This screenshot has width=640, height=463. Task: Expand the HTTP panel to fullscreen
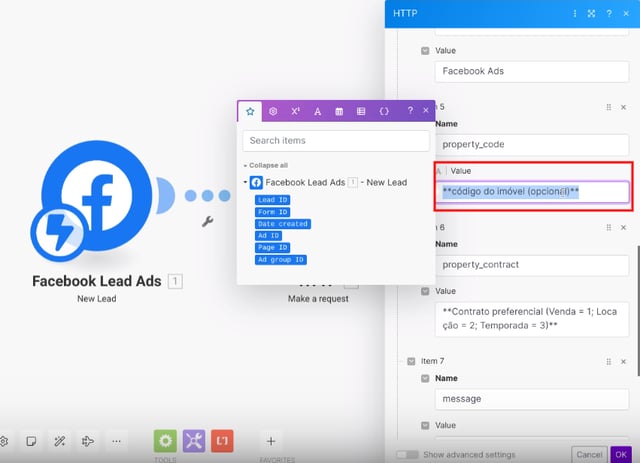point(591,13)
